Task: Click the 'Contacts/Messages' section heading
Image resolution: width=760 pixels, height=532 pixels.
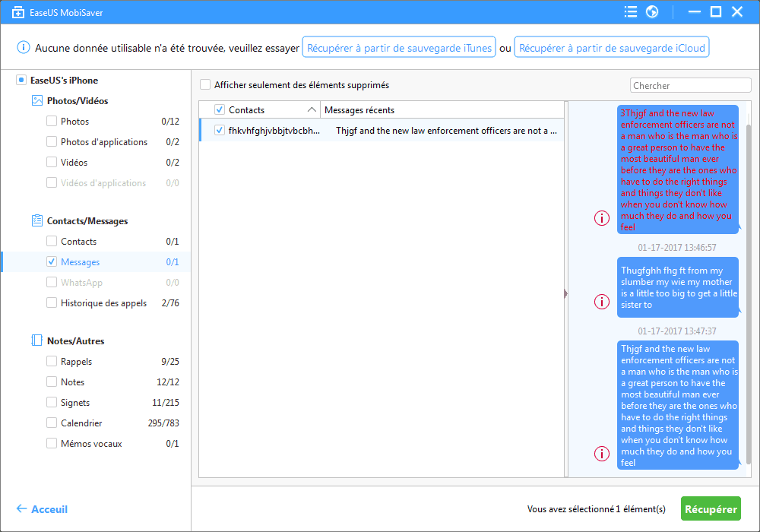Action: (87, 220)
